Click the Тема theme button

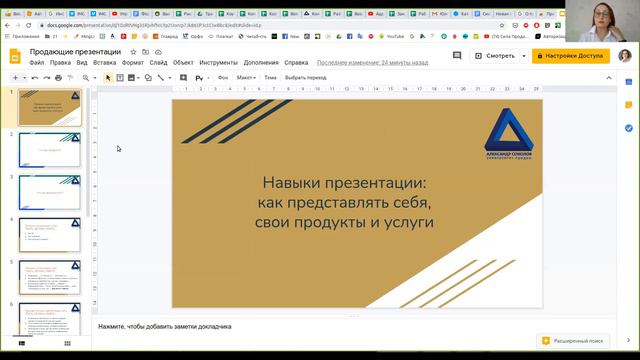coord(270,78)
